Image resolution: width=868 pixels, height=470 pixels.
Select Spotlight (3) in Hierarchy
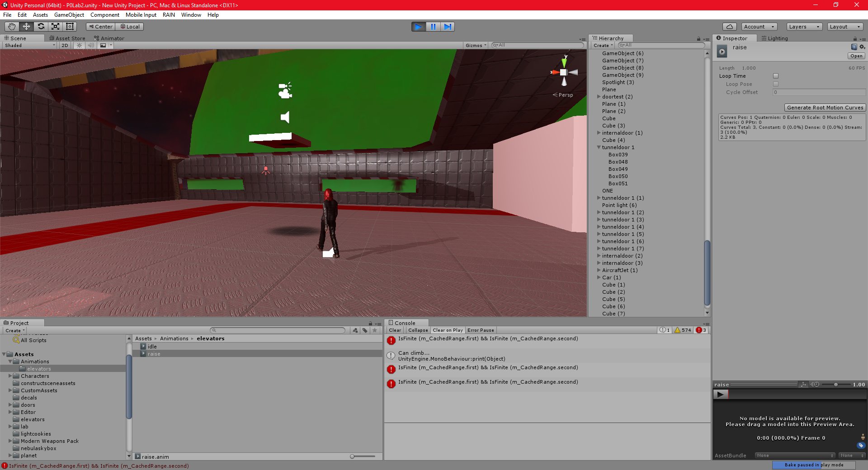[618, 82]
